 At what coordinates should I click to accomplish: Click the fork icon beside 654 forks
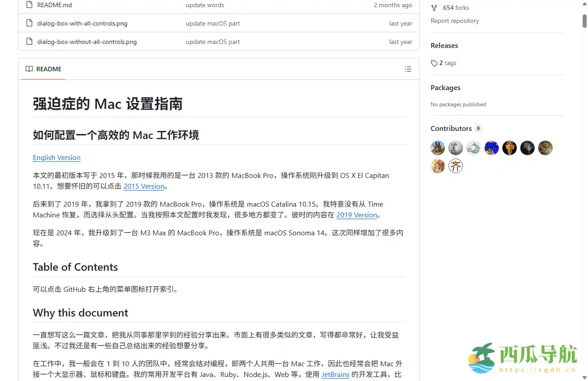pos(434,8)
